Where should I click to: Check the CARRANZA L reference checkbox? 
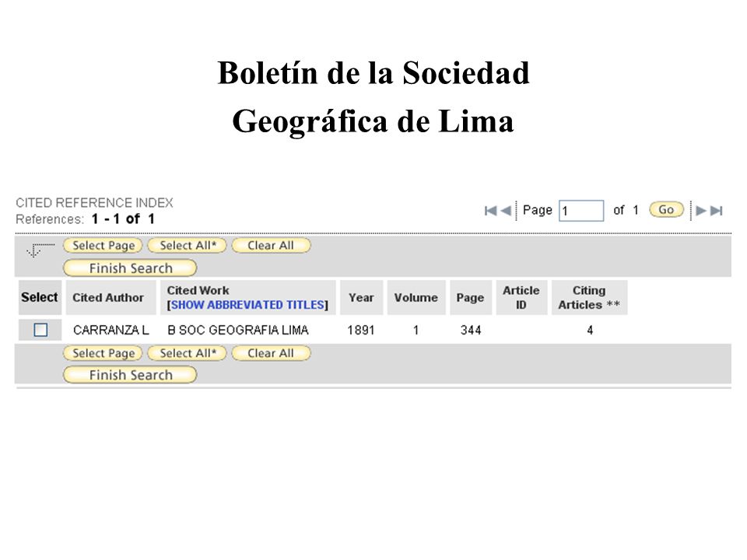point(40,330)
